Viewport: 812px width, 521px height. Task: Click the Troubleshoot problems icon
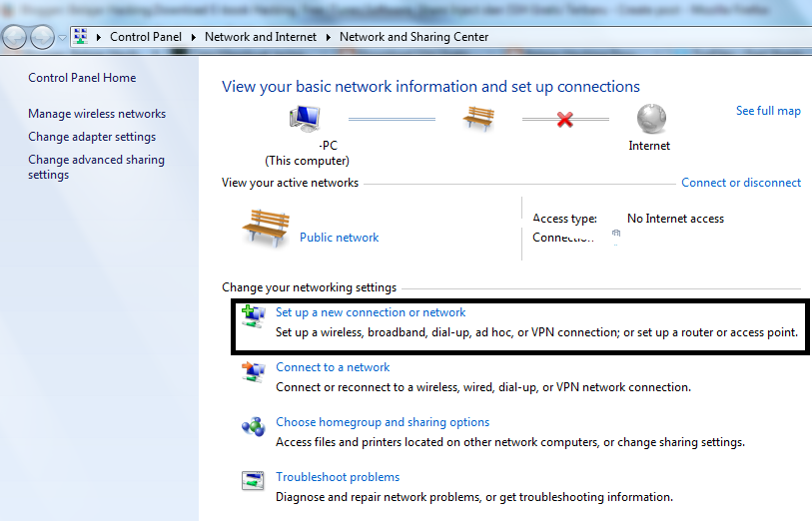pos(253,481)
